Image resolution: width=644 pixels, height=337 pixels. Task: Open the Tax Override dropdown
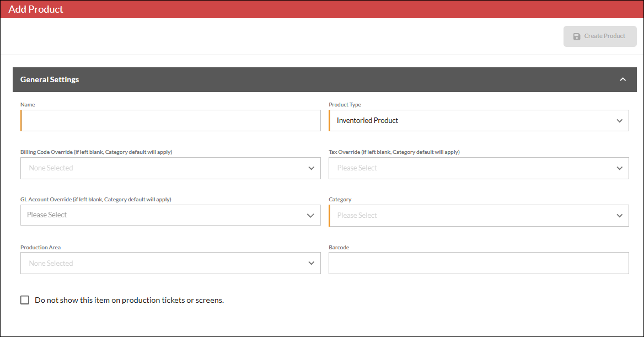click(479, 168)
